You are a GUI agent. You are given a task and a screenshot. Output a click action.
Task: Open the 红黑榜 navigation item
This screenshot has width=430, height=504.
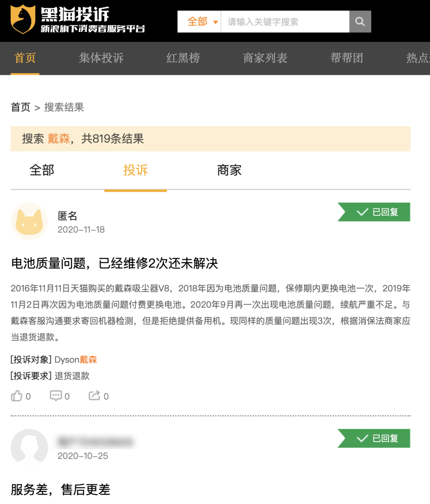(183, 58)
